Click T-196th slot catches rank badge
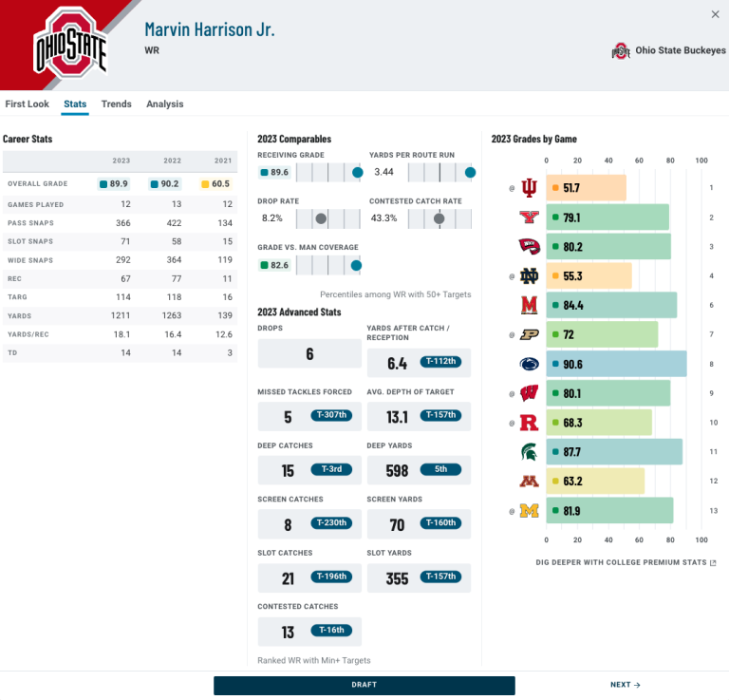This screenshot has width=729, height=700. (331, 577)
